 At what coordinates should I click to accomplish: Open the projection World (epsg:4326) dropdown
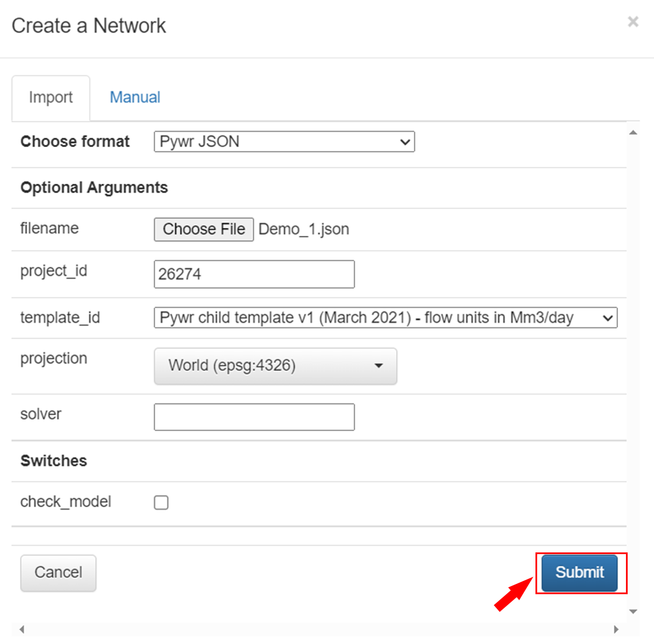coord(275,366)
